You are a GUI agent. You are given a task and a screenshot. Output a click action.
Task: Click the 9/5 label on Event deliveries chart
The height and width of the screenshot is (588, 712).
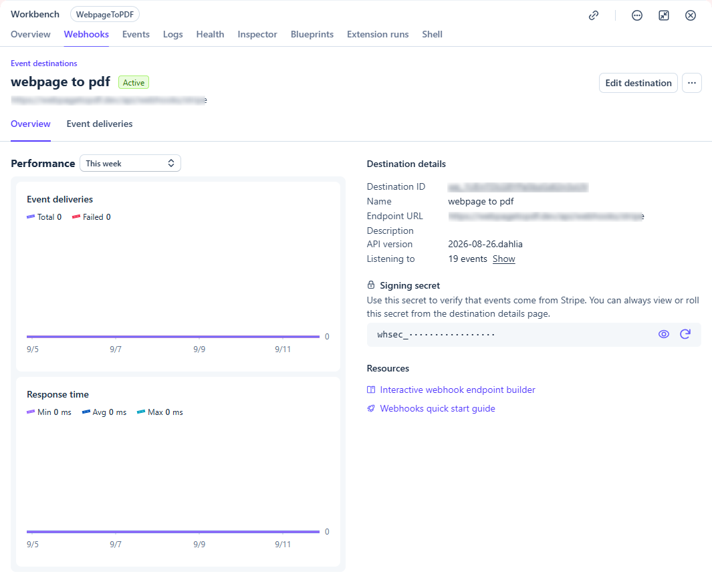pos(33,349)
